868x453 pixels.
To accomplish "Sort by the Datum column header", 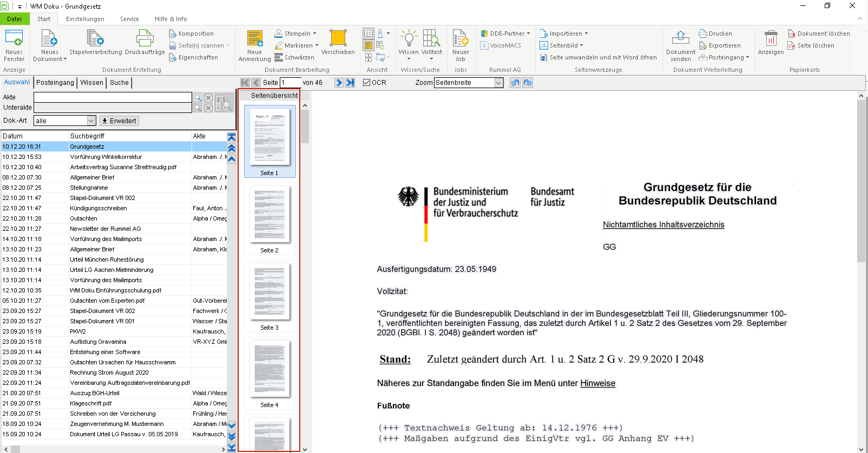I will (x=35, y=136).
